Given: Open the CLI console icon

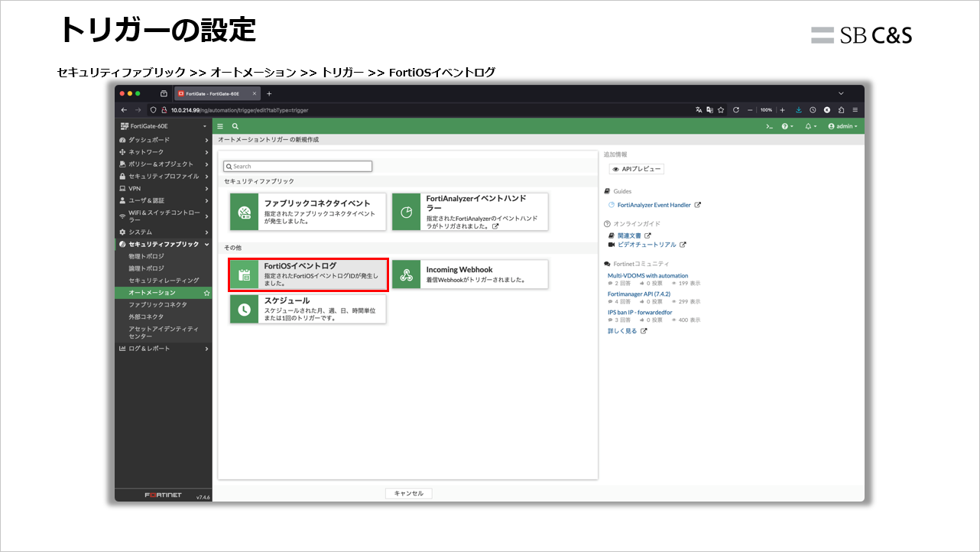Looking at the screenshot, I should pos(770,126).
